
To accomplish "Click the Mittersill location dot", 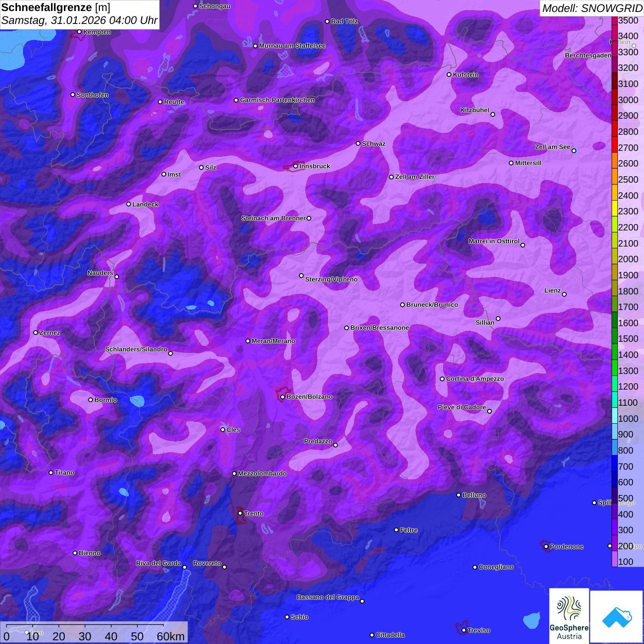I will click(x=511, y=163).
